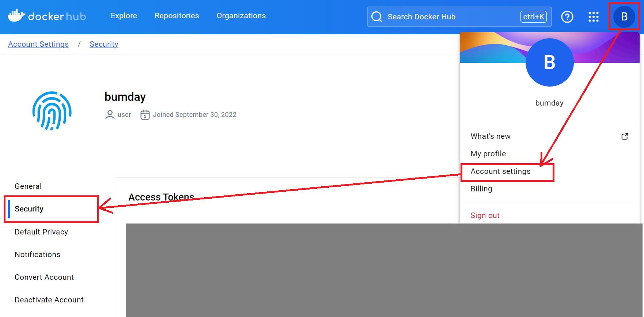Follow the Account Settings breadcrumb link
The width and height of the screenshot is (644, 317).
pyautogui.click(x=38, y=44)
